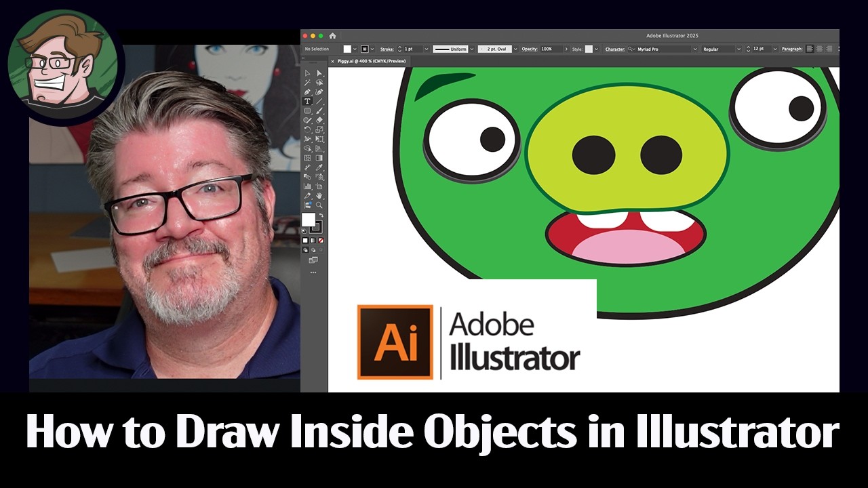
Task: Click the Home icon in title bar
Action: pos(332,35)
